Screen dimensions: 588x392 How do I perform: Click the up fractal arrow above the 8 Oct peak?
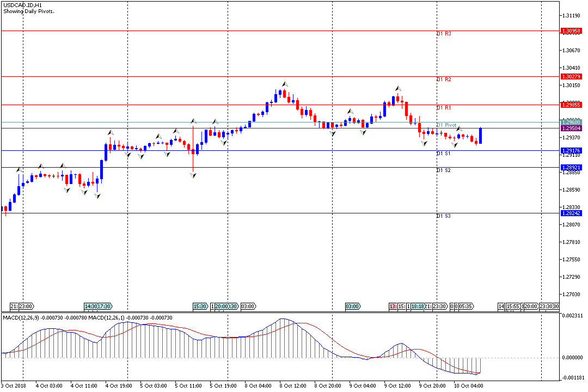click(x=284, y=84)
